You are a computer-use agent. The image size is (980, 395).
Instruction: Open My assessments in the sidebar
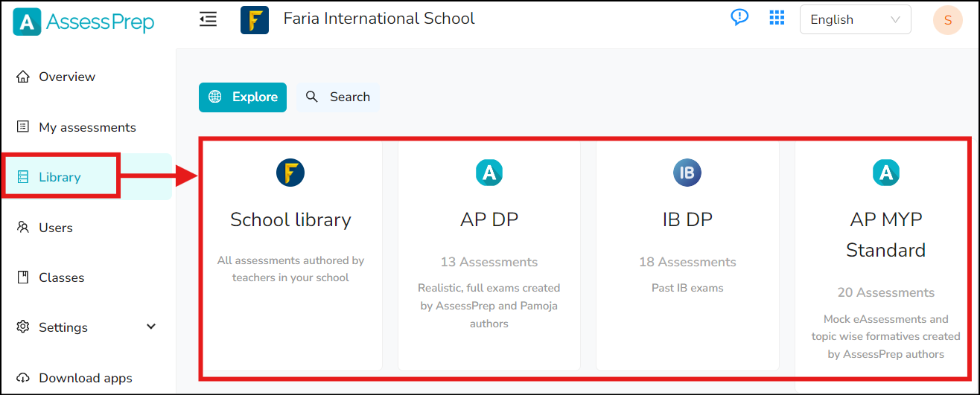pyautogui.click(x=88, y=127)
